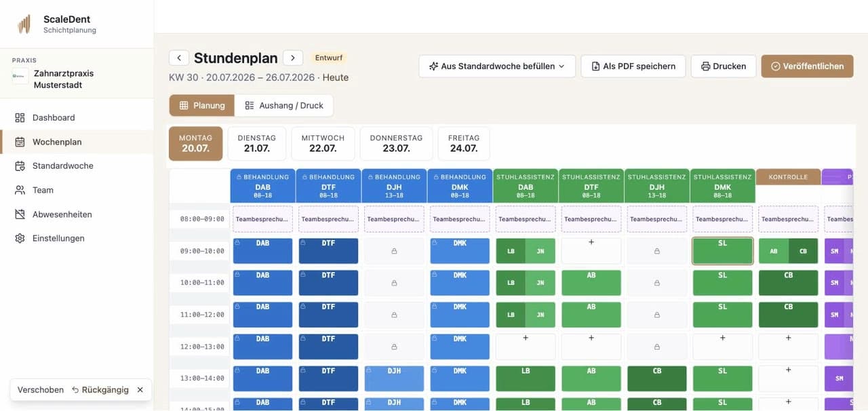Open the Dashboard sidebar icon
Screen dimensions: 868x411
pyautogui.click(x=20, y=117)
